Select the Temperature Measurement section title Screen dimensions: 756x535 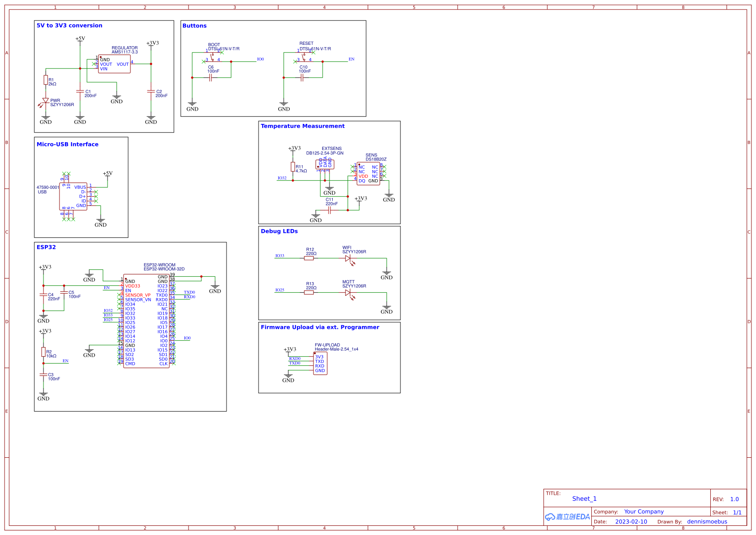click(302, 126)
